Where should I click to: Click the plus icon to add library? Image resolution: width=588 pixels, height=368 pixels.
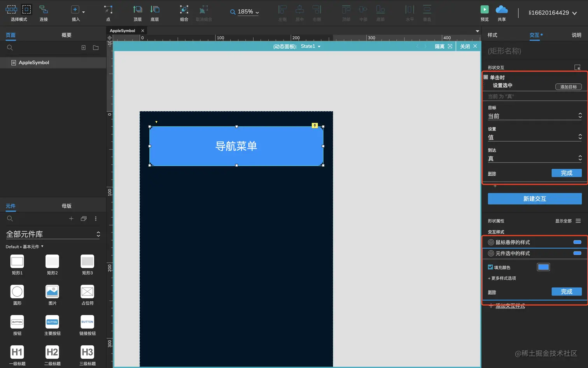coord(71,218)
